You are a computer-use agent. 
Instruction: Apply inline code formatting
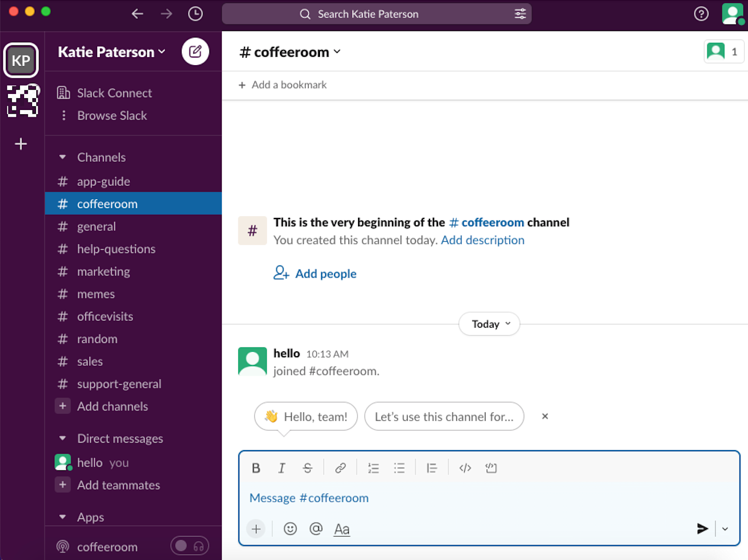[465, 468]
